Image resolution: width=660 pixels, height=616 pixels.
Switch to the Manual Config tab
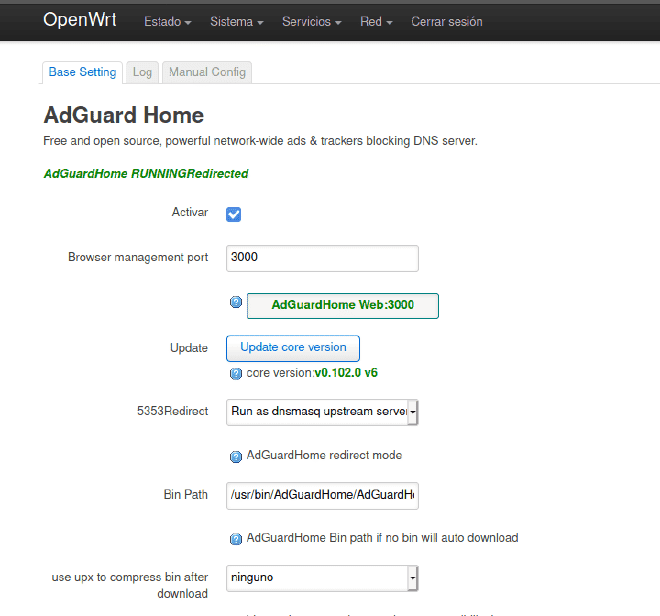(x=207, y=72)
